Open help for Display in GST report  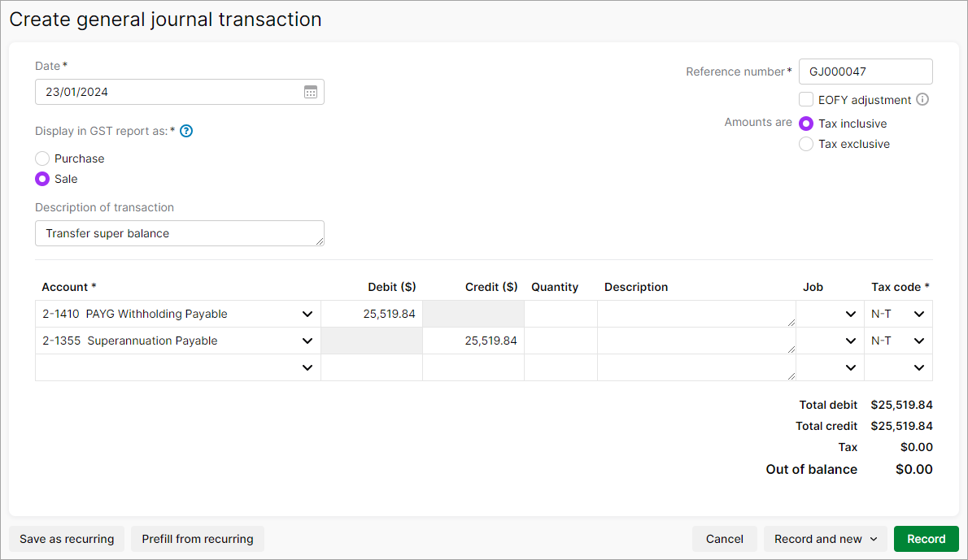(x=185, y=131)
